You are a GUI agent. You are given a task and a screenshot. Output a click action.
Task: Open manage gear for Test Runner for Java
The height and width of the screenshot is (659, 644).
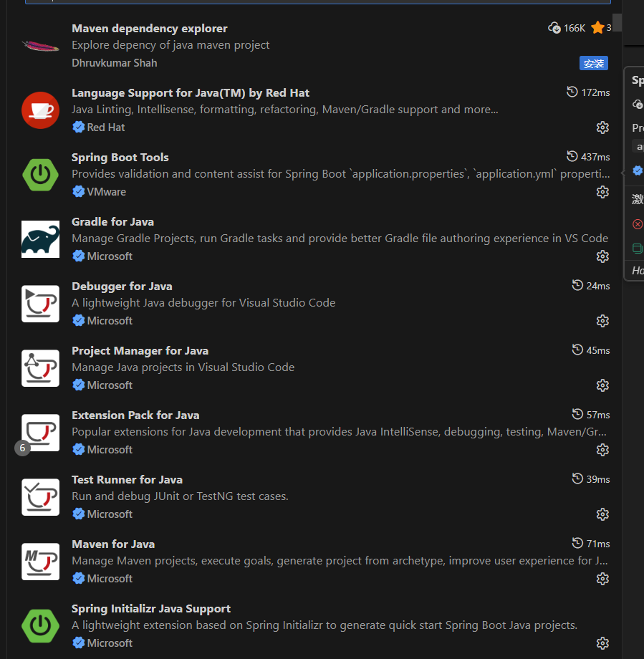click(x=602, y=514)
